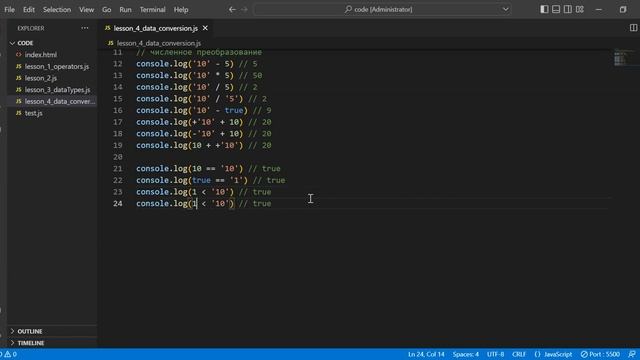Change encoding via UTF-8
This screenshot has height=360, width=640.
[x=495, y=354]
